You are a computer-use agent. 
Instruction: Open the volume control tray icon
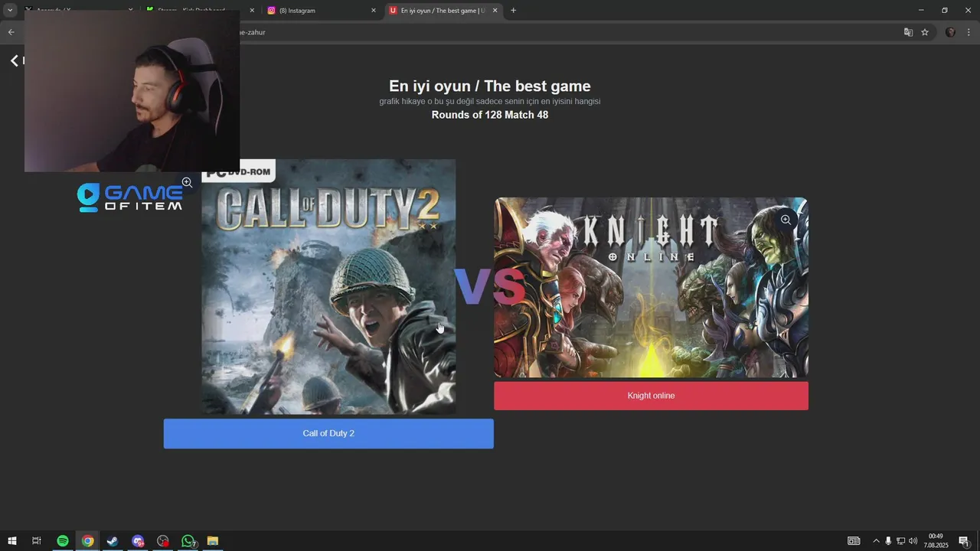tap(913, 541)
